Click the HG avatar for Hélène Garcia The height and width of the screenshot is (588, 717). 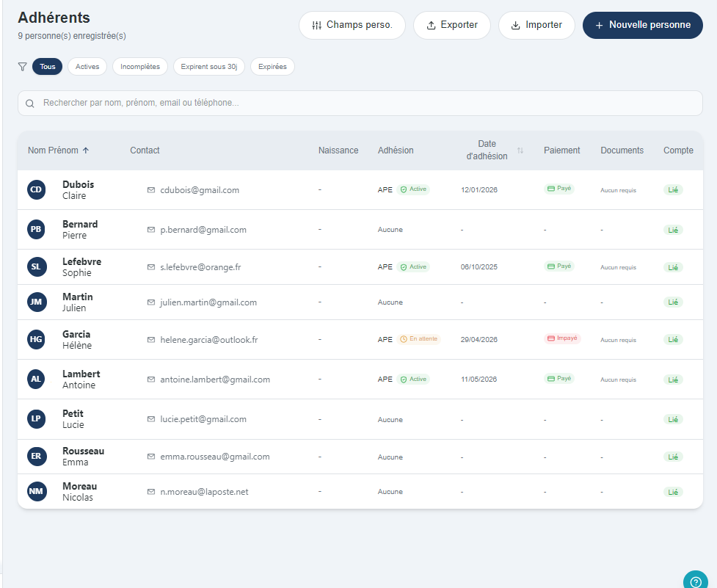click(x=36, y=339)
